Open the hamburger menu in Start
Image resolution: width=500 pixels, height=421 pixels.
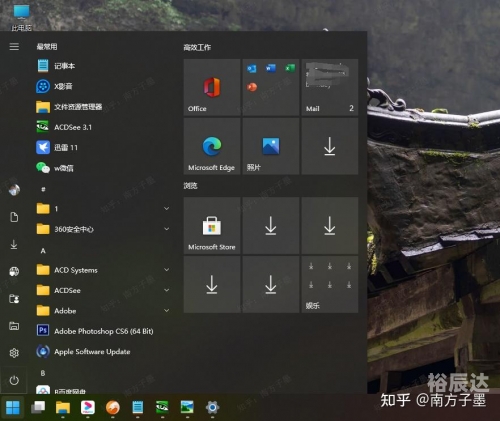click(14, 47)
